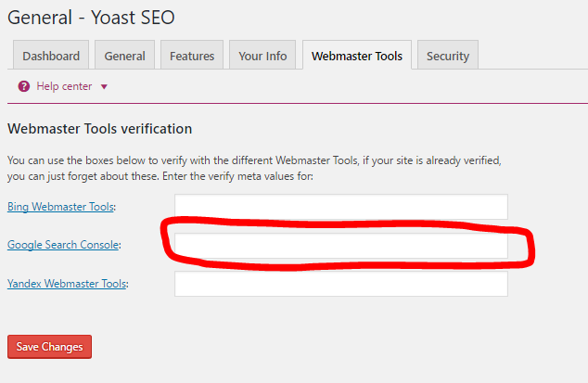
Task: Follow the Google Search Console link
Action: pos(63,245)
